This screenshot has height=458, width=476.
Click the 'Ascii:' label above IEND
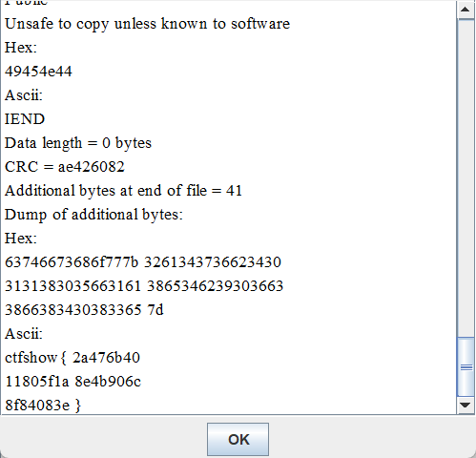click(24, 95)
